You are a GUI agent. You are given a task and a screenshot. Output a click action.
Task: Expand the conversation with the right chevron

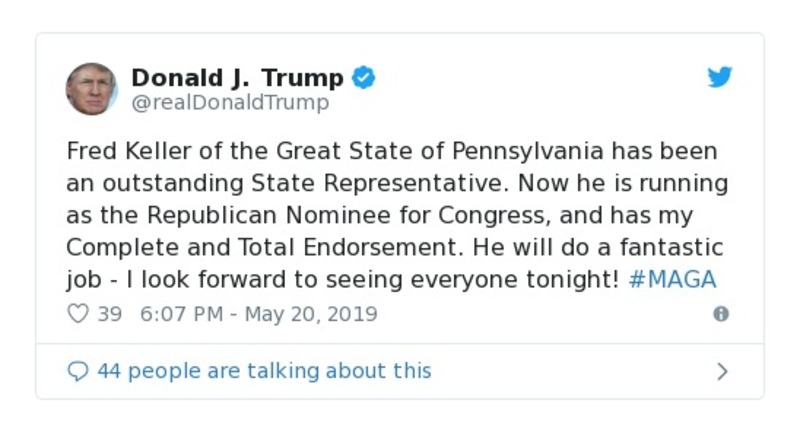tap(722, 371)
